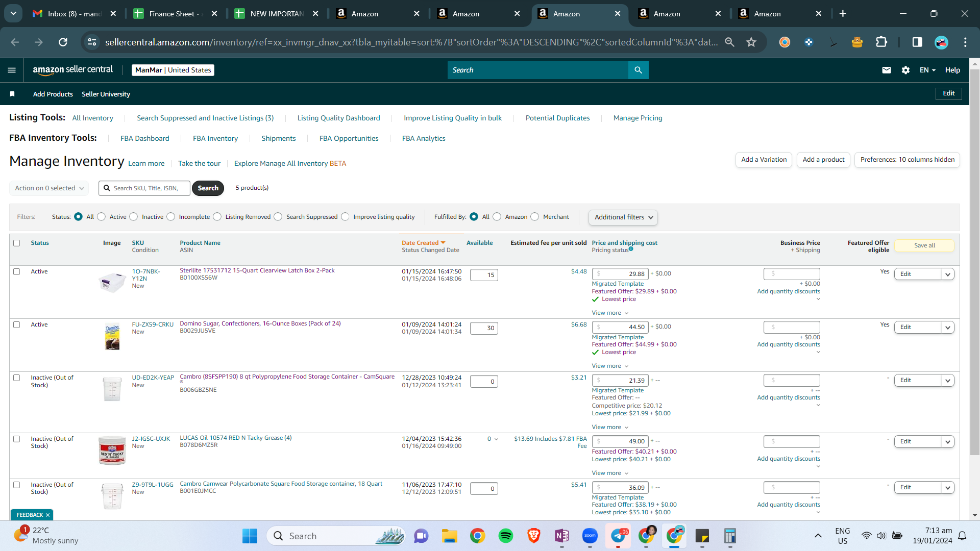
Task: Open the Manage Pricing link
Action: click(638, 118)
